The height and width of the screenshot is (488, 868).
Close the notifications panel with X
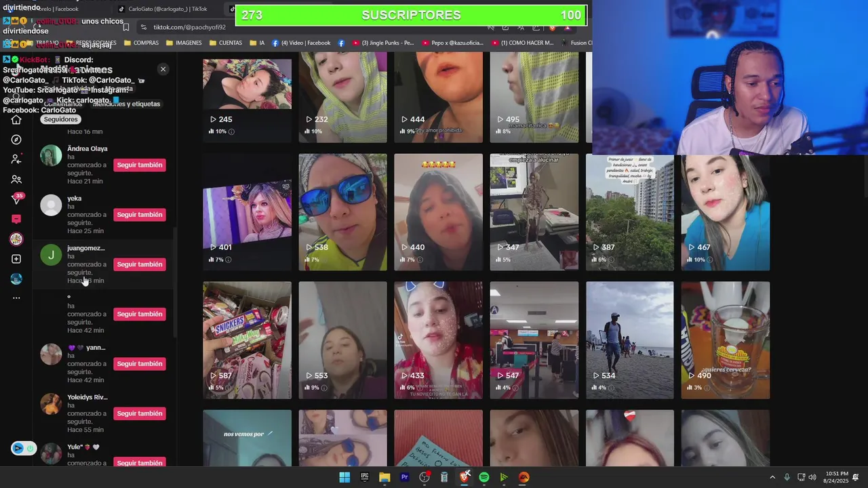[163, 69]
